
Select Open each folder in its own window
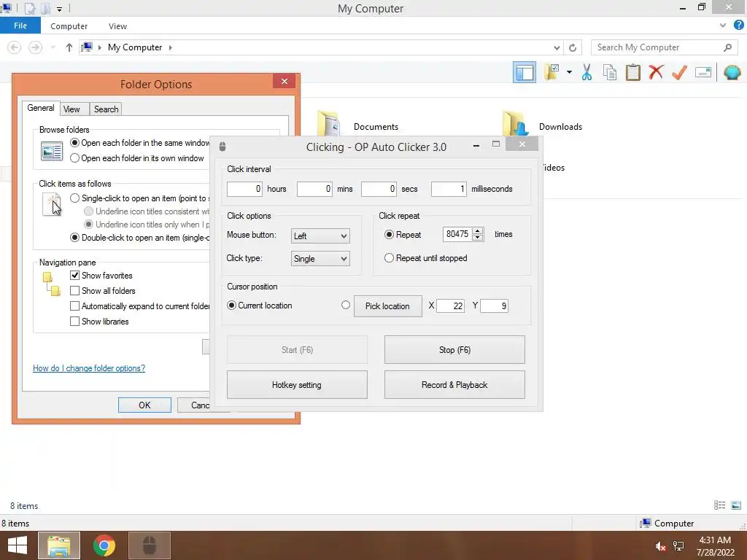(75, 158)
